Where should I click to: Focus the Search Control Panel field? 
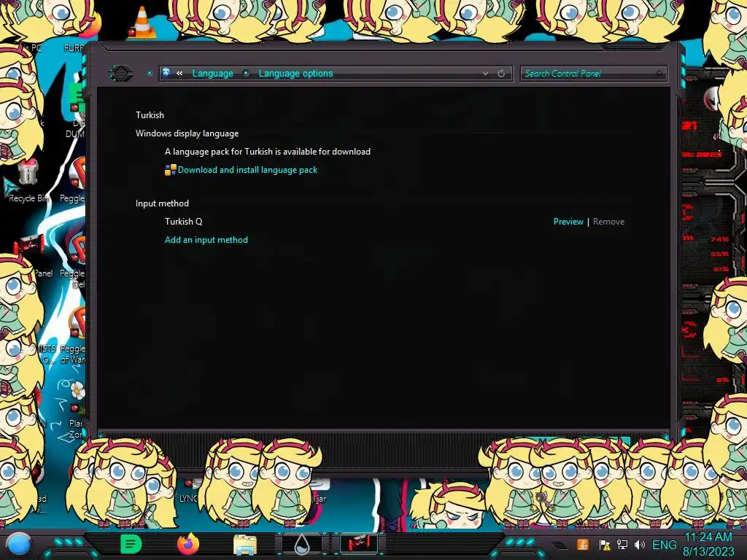[593, 74]
